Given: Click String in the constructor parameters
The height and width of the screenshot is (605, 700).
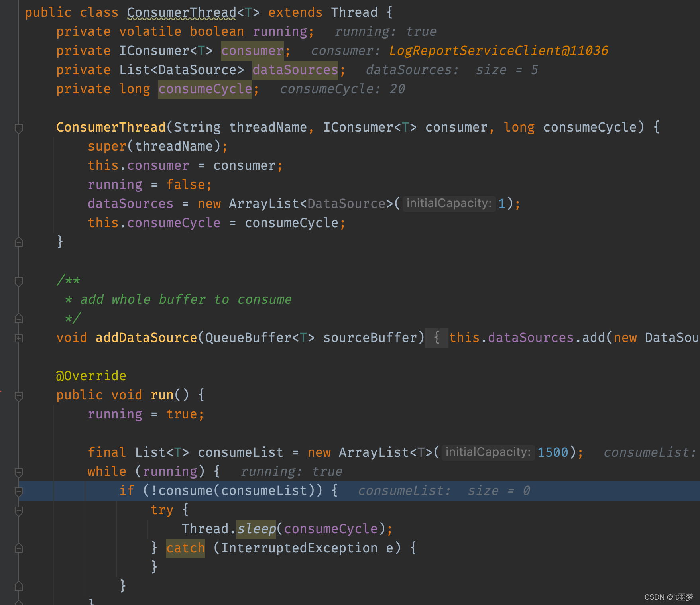Looking at the screenshot, I should point(197,127).
